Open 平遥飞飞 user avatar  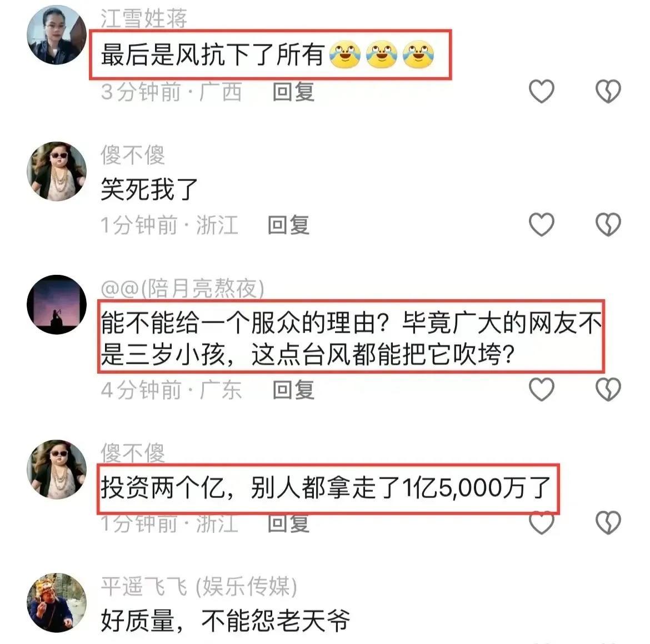pos(57,602)
